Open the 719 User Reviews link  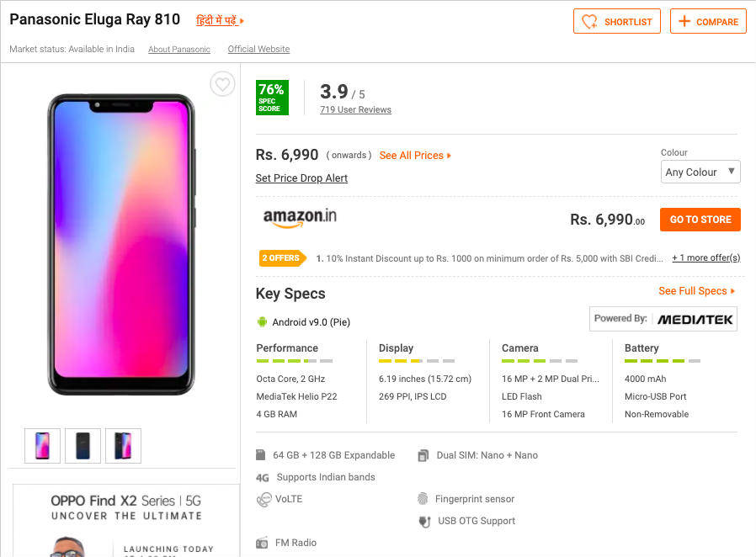pos(355,110)
